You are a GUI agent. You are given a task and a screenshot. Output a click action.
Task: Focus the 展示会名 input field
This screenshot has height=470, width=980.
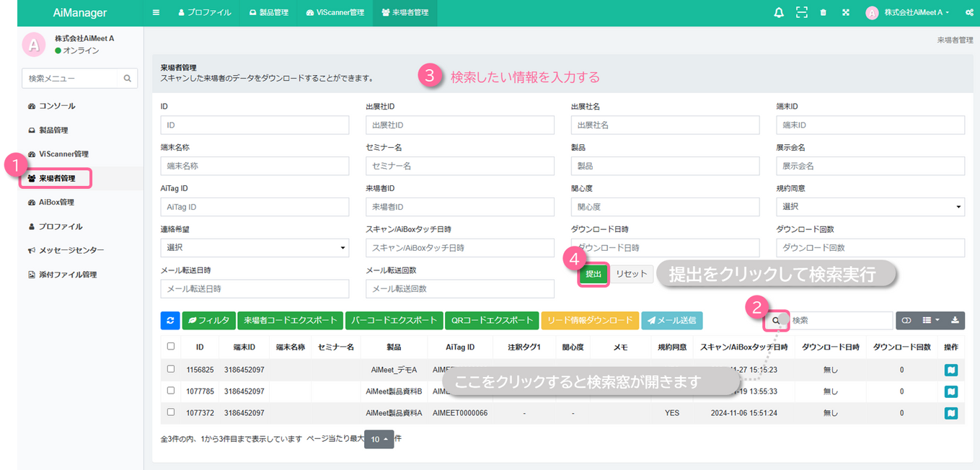pyautogui.click(x=870, y=166)
